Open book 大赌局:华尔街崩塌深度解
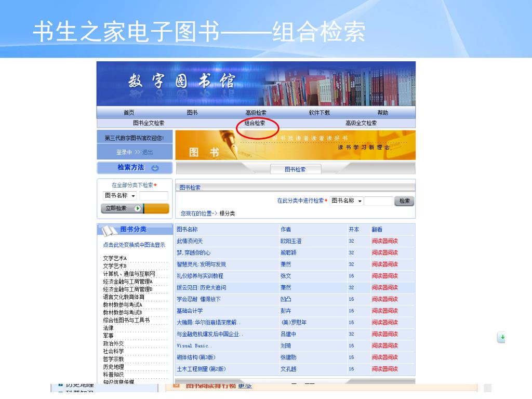Viewport: 532px width, 399px height. [x=208, y=322]
